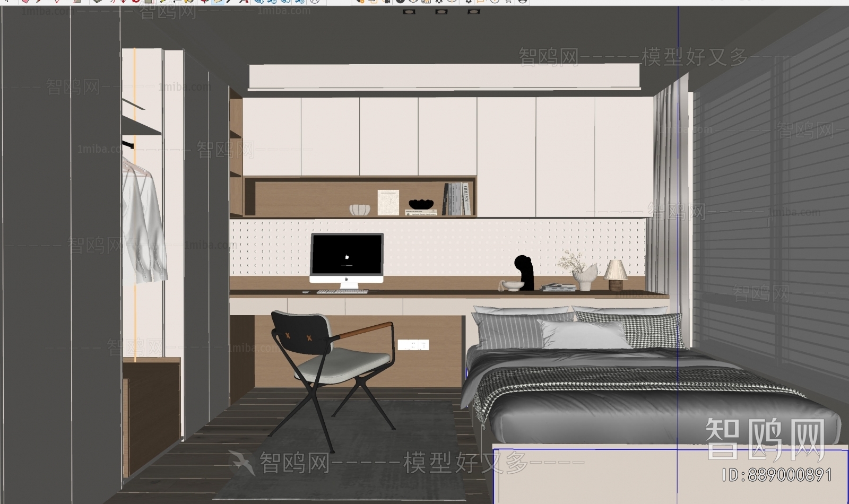Open the 3D Warehouse icon
Viewport: 849px width, 504px height.
tap(259, 3)
